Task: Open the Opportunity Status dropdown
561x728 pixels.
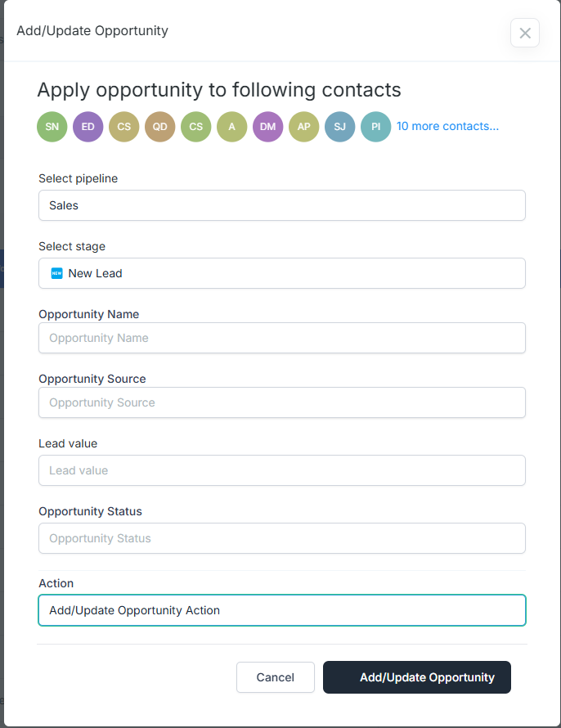Action: point(282,538)
